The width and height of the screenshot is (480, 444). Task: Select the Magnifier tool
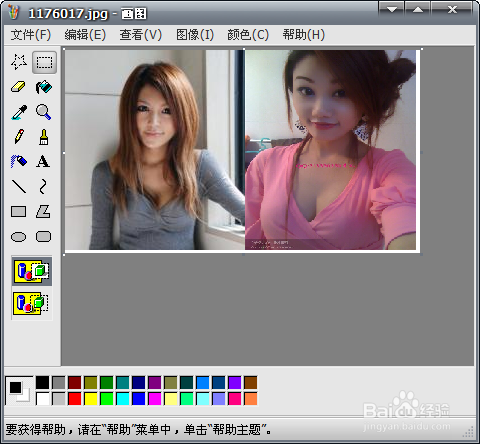click(x=44, y=112)
